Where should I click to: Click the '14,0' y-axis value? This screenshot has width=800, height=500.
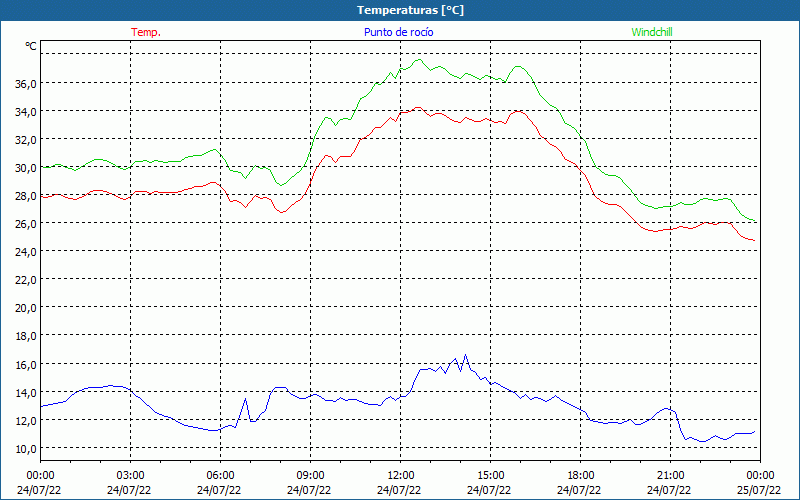(26, 393)
